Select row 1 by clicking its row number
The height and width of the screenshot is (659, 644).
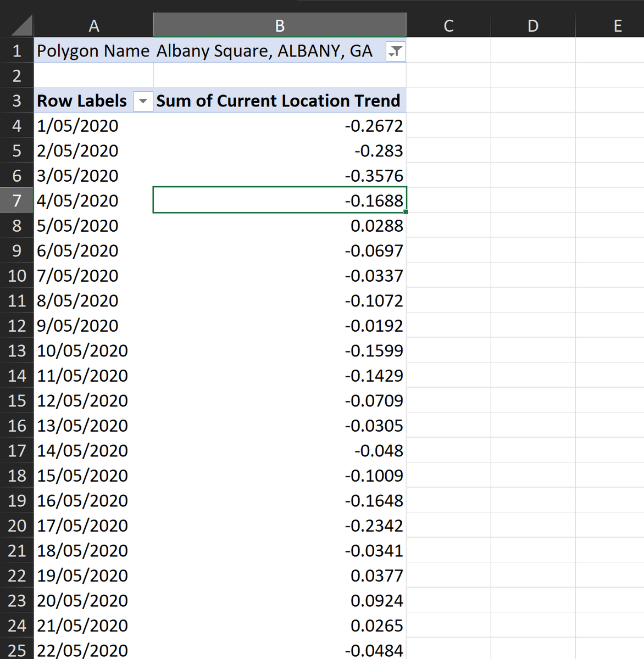[16, 51]
